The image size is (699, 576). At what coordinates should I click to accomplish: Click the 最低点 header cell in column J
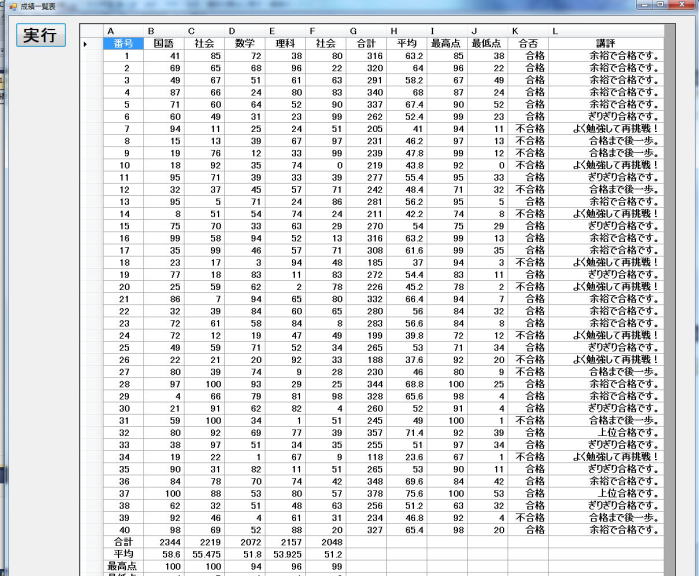point(487,43)
